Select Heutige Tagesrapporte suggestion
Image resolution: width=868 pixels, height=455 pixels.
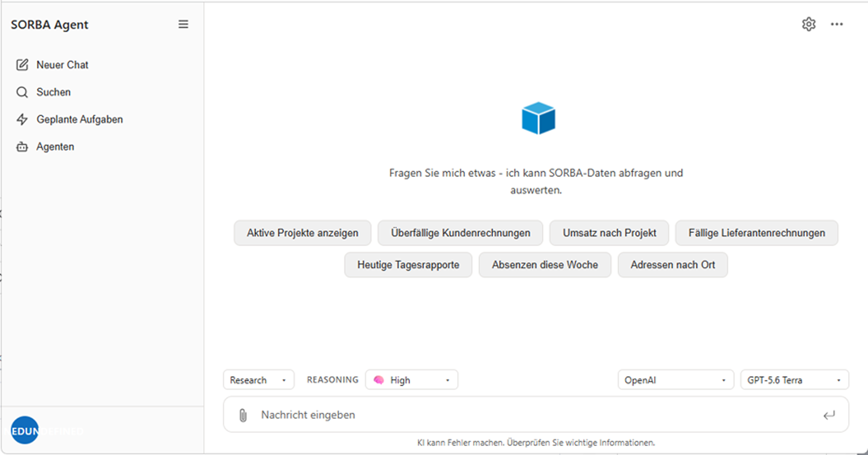408,265
